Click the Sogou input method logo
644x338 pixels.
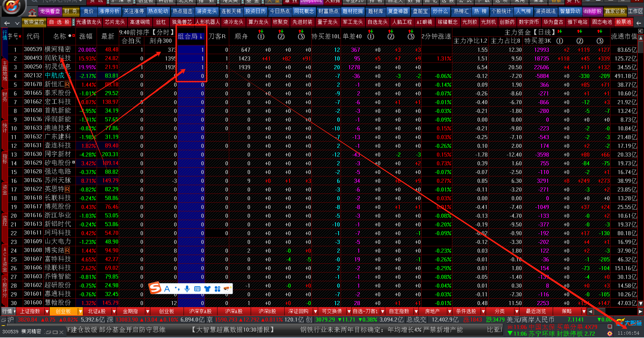point(155,288)
